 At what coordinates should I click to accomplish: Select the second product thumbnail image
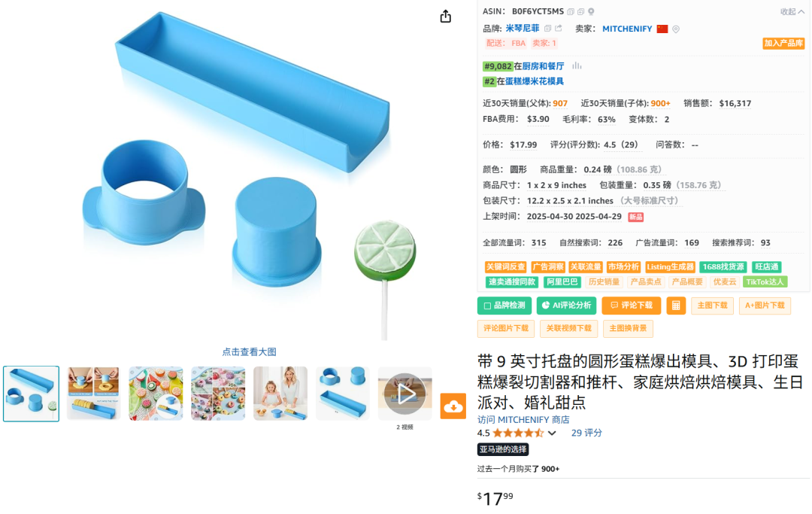click(x=94, y=394)
